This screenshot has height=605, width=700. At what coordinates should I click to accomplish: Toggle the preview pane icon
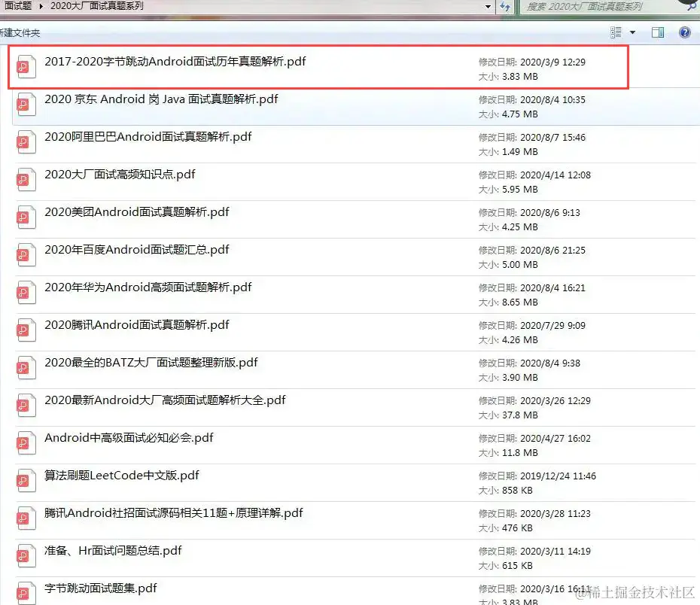(658, 32)
